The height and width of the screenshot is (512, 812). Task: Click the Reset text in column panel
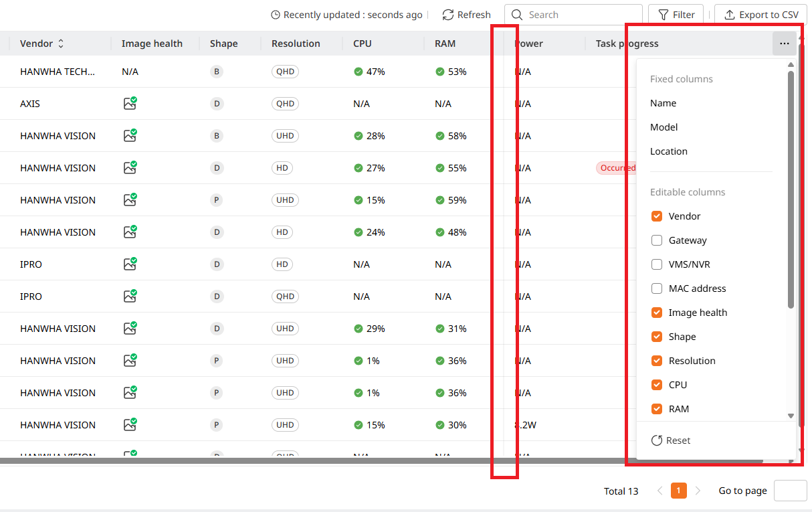click(678, 440)
